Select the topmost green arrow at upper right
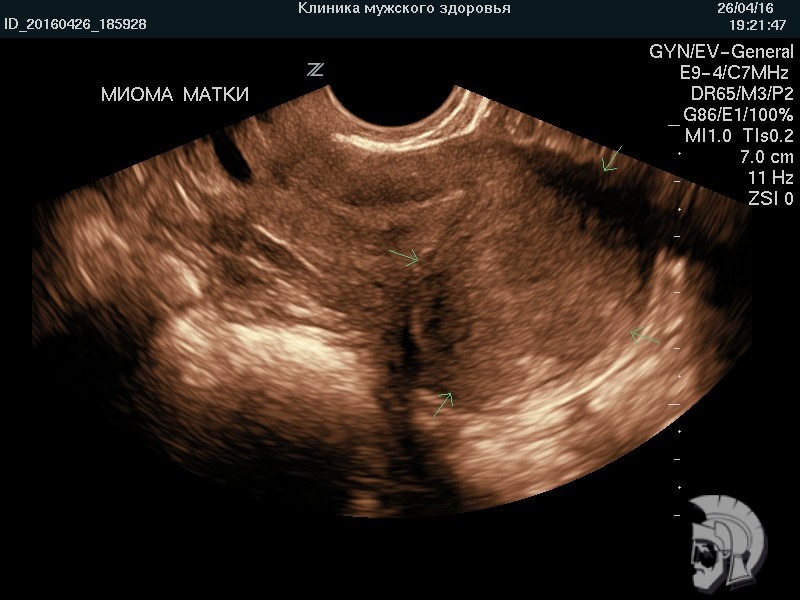The width and height of the screenshot is (800, 600). point(610,159)
